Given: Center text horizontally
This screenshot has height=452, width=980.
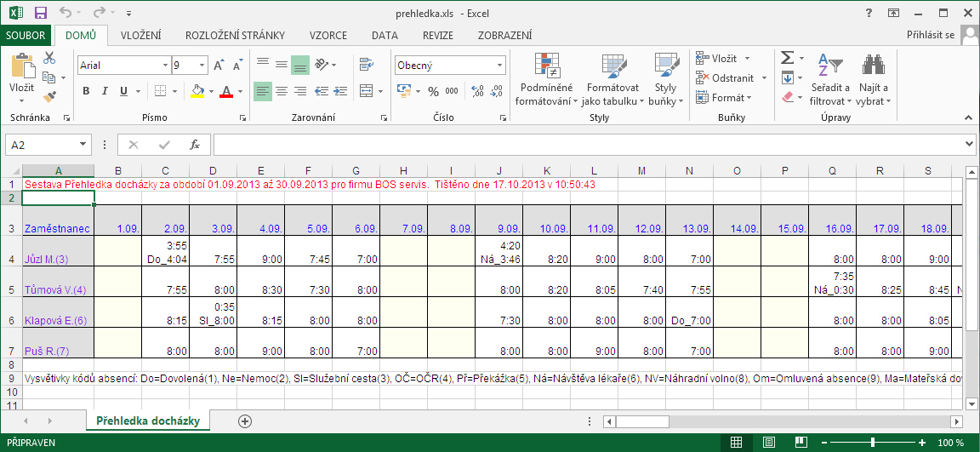Looking at the screenshot, I should (x=282, y=91).
